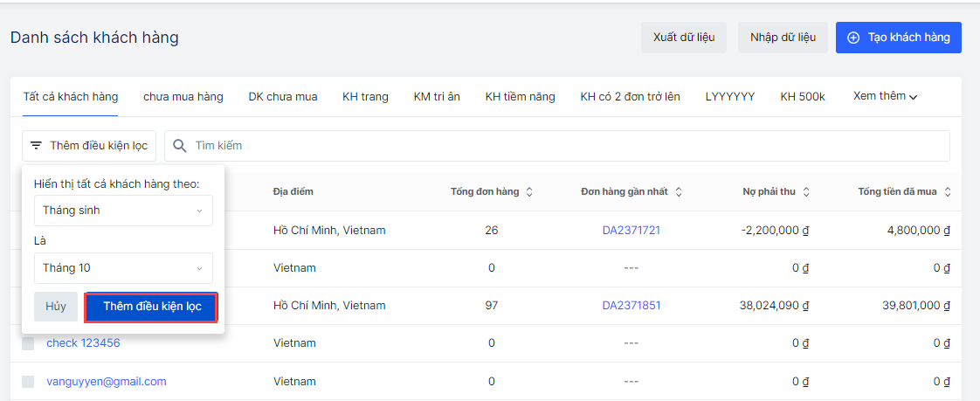Screen dimensions: 980x401
Task: Sort the Nợ phải thu column
Action: [x=806, y=192]
